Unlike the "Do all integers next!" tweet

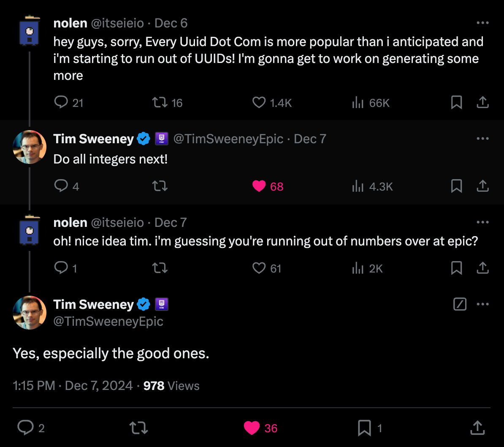click(259, 186)
